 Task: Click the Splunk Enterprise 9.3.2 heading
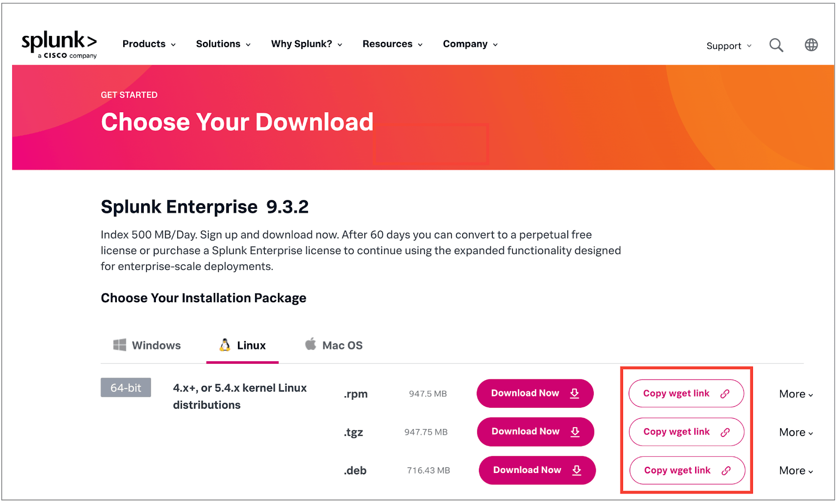pyautogui.click(x=204, y=207)
